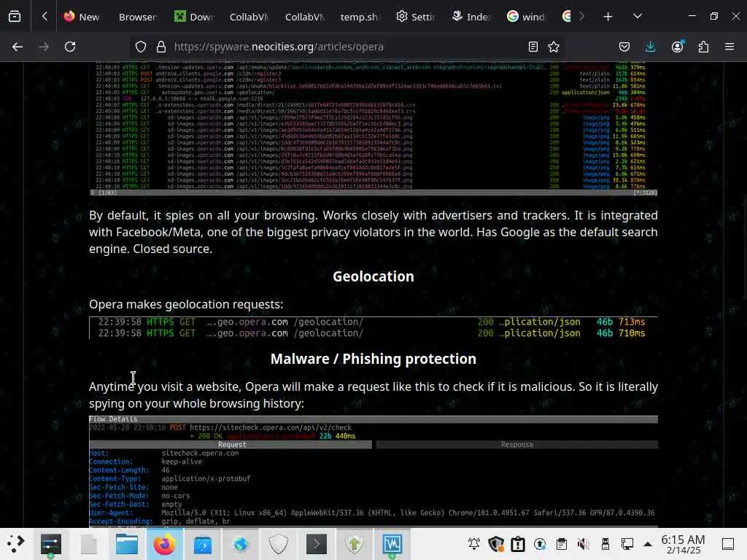Focus Firefox from the taskbar
747x560 pixels.
(164, 544)
